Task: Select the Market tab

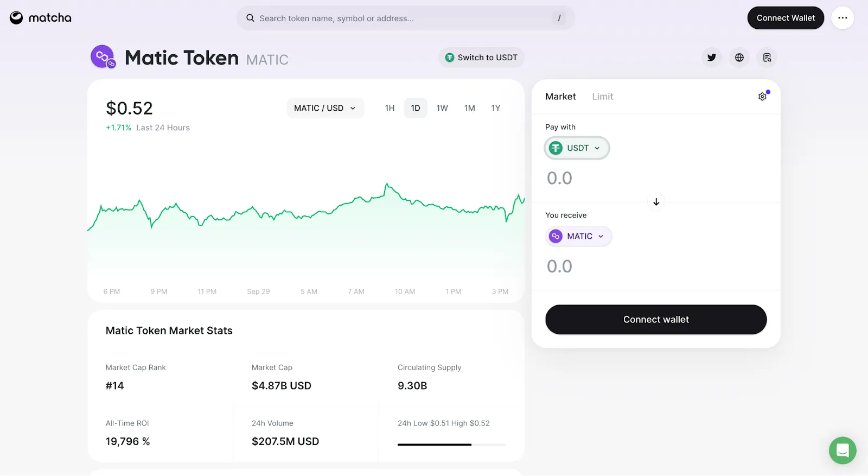Action: pyautogui.click(x=560, y=97)
